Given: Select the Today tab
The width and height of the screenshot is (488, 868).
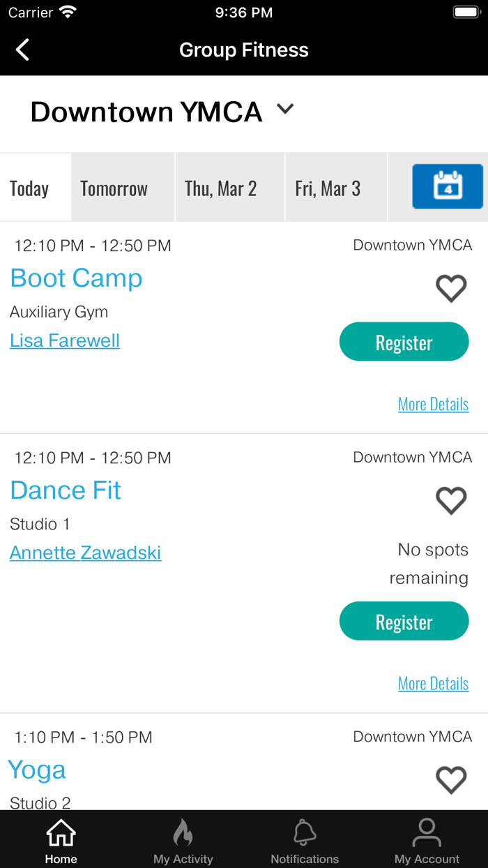Looking at the screenshot, I should click(29, 188).
